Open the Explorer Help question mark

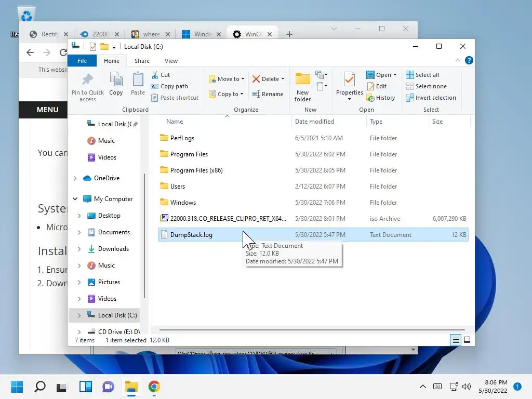point(469,60)
